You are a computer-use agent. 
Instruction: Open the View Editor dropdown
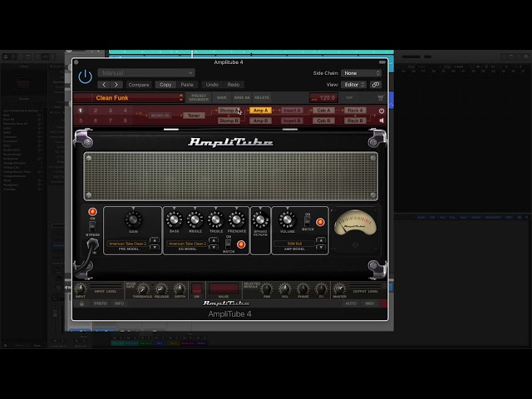tap(354, 85)
